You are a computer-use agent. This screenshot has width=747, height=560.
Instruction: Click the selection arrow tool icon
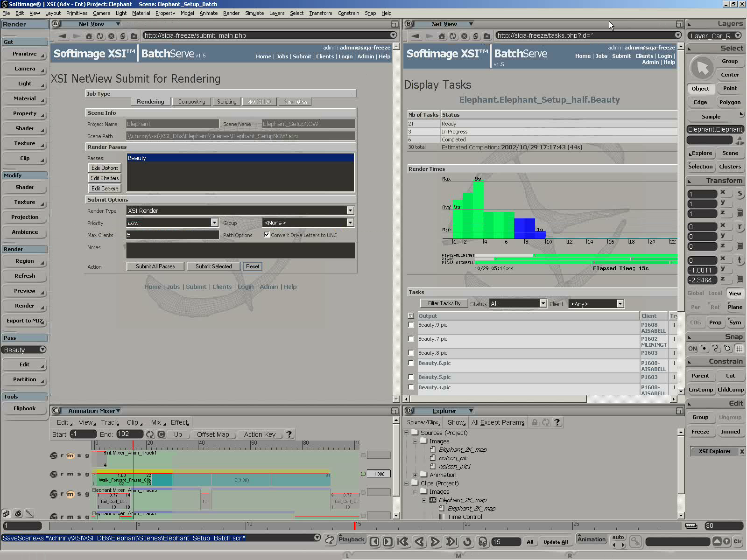tap(702, 68)
